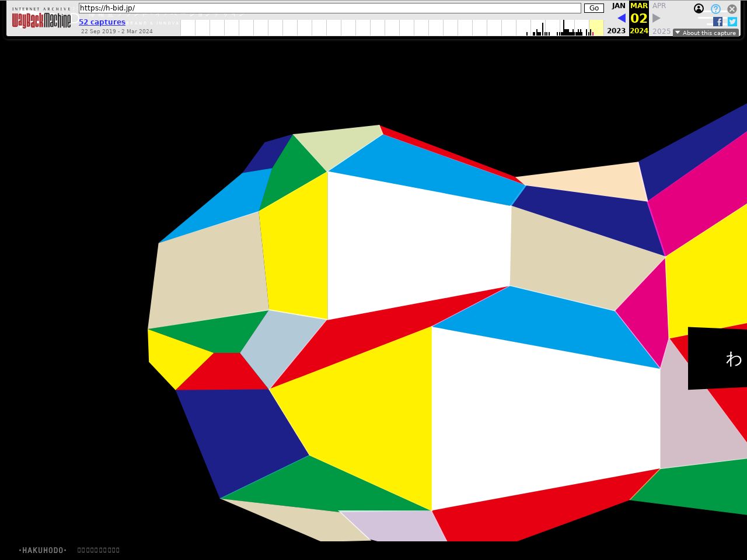Share the capture on Twitter
747x560 pixels.
click(x=732, y=22)
